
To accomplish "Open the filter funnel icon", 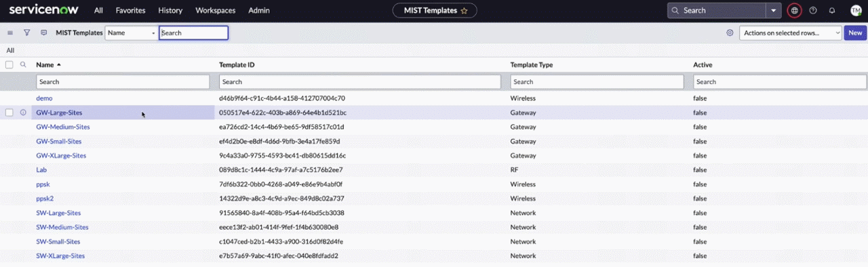I will click(x=27, y=33).
